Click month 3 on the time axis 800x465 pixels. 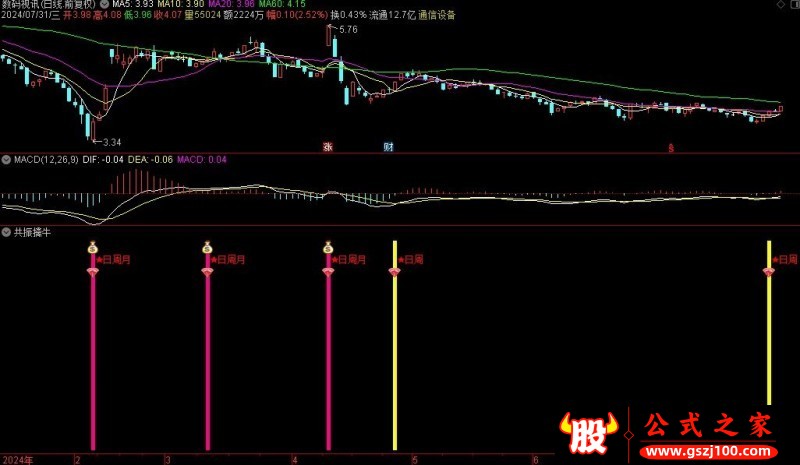click(x=168, y=460)
